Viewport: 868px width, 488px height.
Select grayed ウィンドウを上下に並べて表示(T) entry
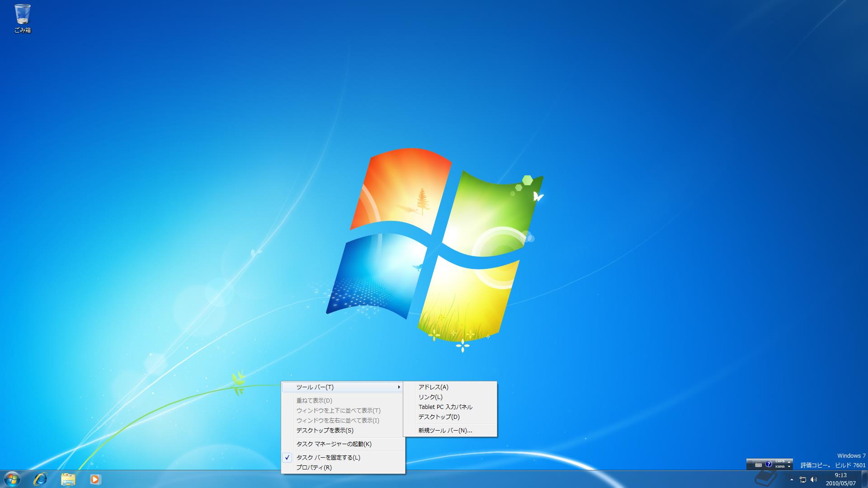343,411
